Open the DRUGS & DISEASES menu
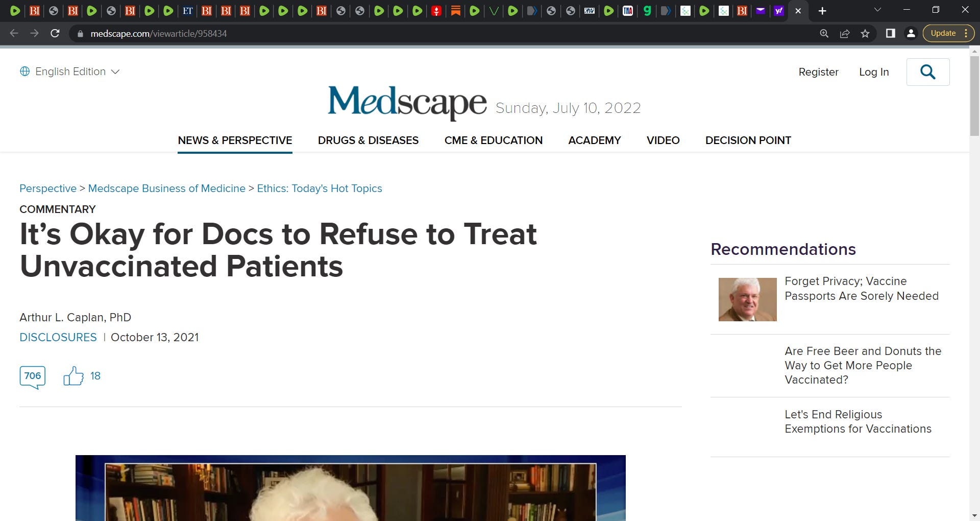Image resolution: width=980 pixels, height=521 pixels. point(368,140)
